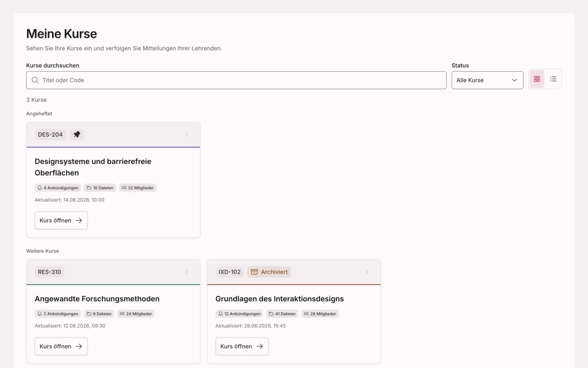
Task: Switch to list view
Action: [553, 79]
